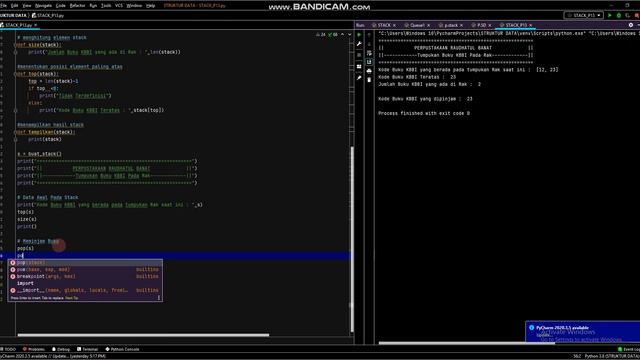Close the P.SD run tab
The height and width of the screenshot is (360, 640).
click(490, 25)
